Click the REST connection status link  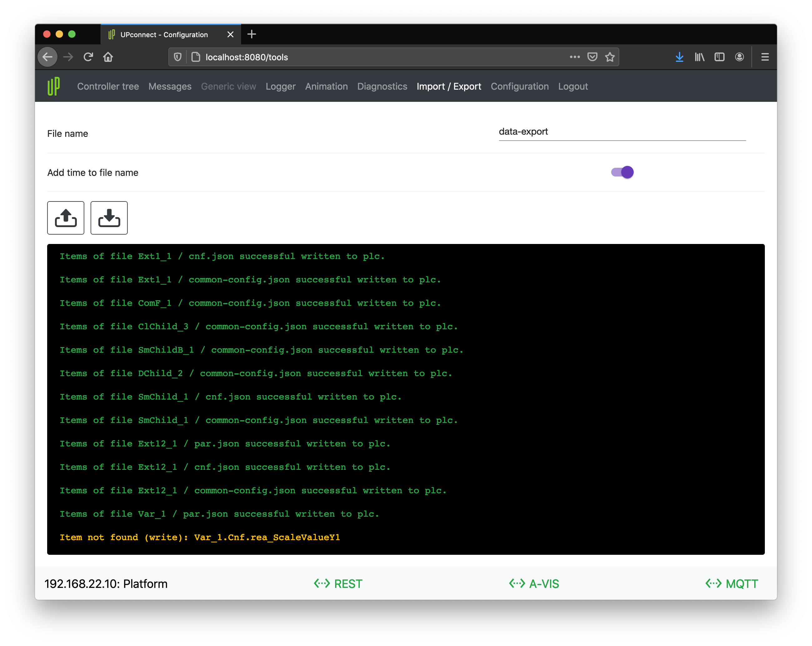(x=338, y=584)
